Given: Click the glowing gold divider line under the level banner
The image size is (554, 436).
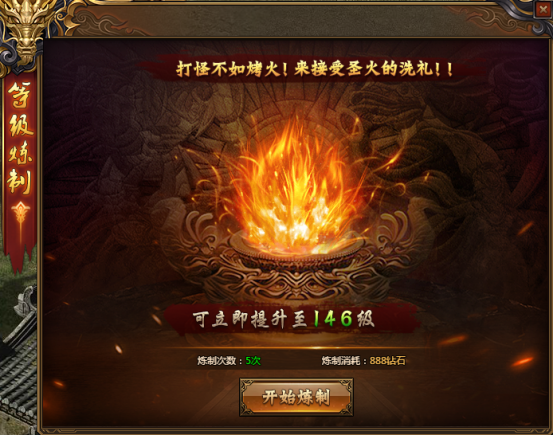Looking at the screenshot, I should [x=296, y=348].
